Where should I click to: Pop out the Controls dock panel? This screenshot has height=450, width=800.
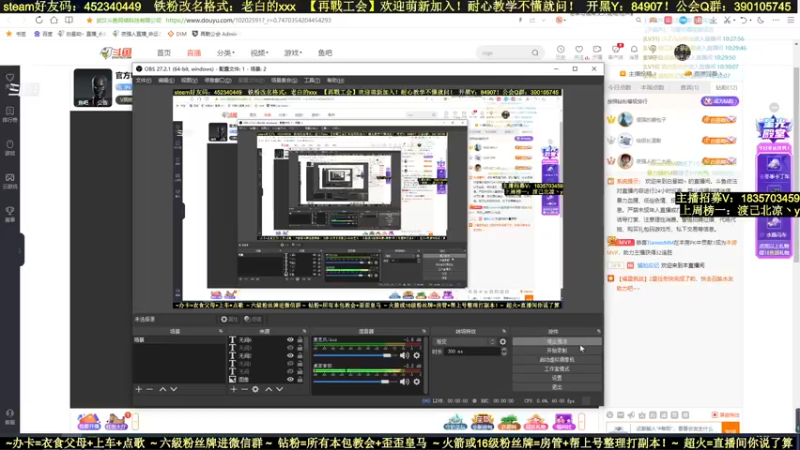point(598,331)
